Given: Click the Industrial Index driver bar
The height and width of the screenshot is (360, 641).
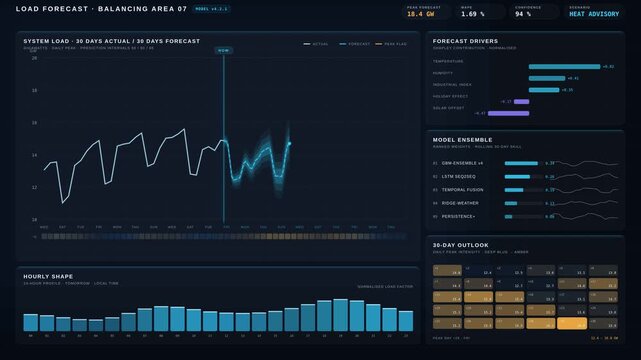Looking at the screenshot, I should tap(544, 90).
